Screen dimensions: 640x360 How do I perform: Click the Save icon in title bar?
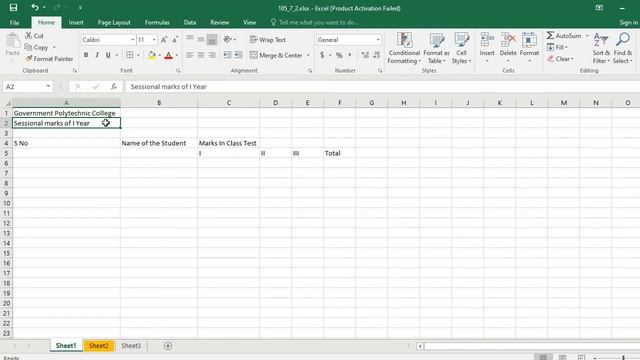pos(13,8)
